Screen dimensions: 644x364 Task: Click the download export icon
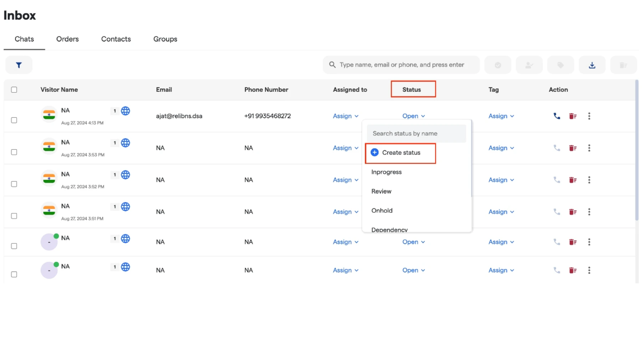point(592,65)
